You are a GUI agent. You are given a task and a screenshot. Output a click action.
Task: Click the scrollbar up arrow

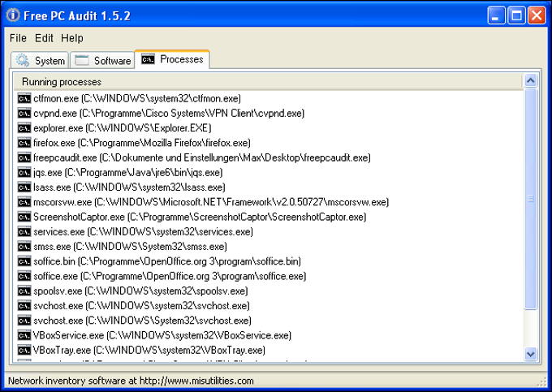531,80
